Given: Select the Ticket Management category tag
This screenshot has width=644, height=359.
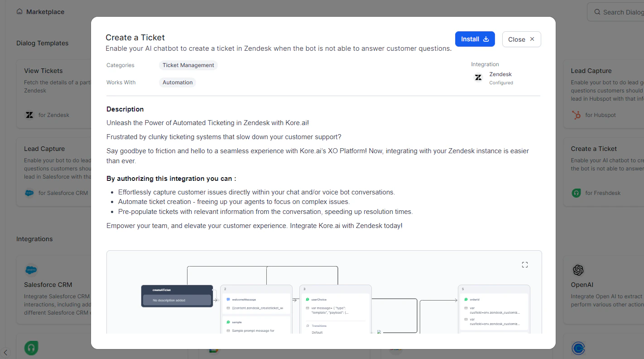Looking at the screenshot, I should 188,65.
